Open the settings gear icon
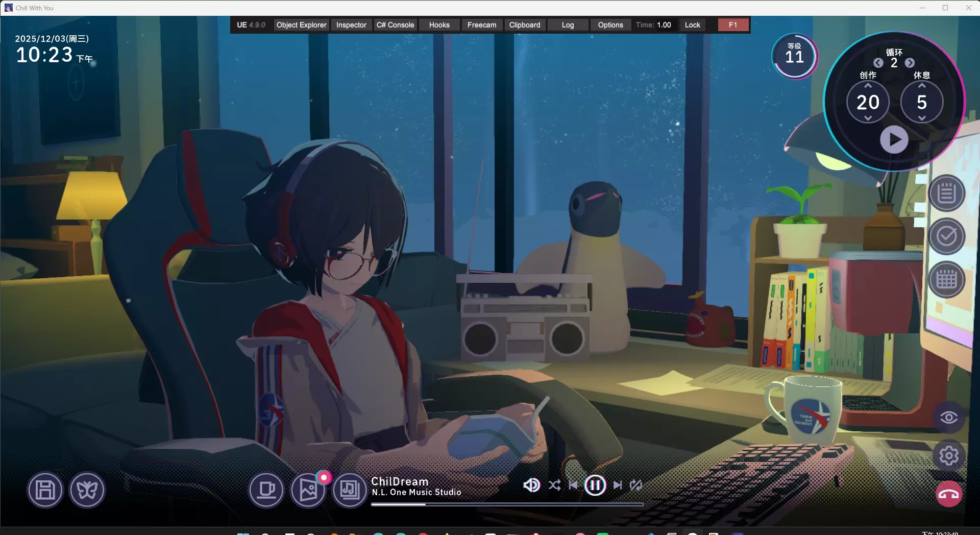This screenshot has width=980, height=535. point(949,456)
